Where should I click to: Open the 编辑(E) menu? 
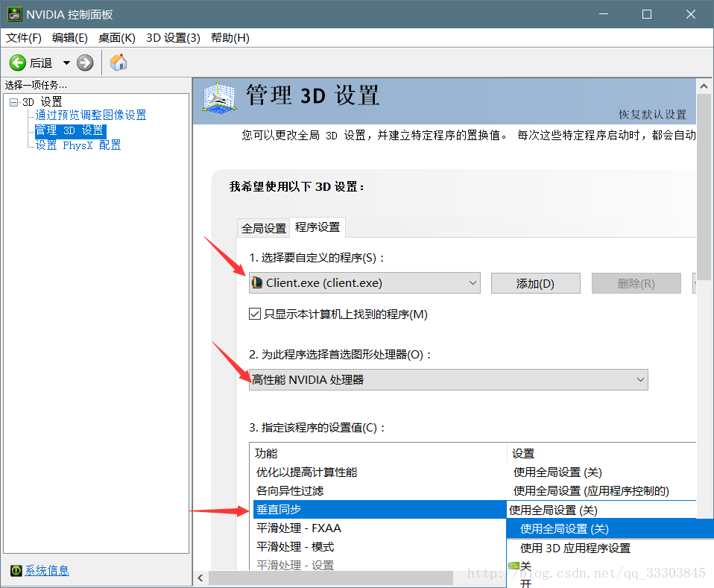pos(69,38)
